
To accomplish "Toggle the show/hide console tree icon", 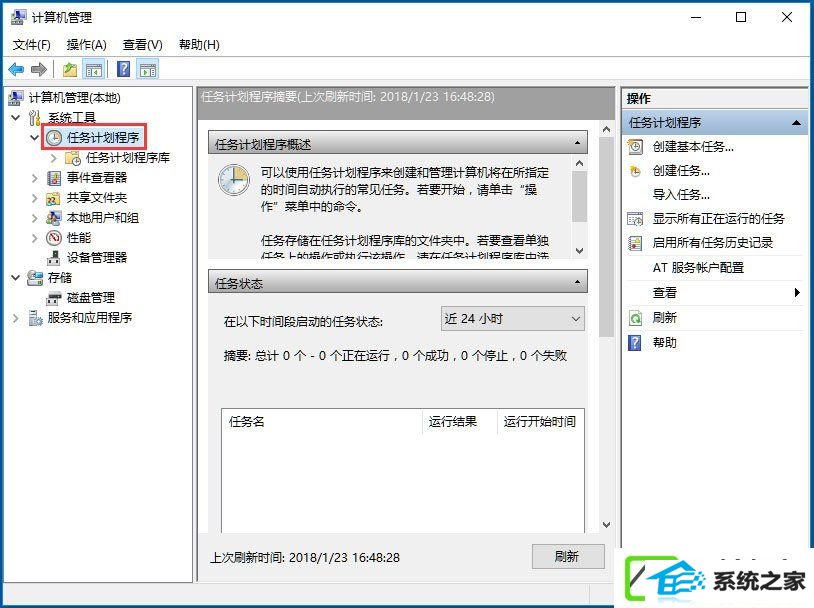I will point(94,69).
